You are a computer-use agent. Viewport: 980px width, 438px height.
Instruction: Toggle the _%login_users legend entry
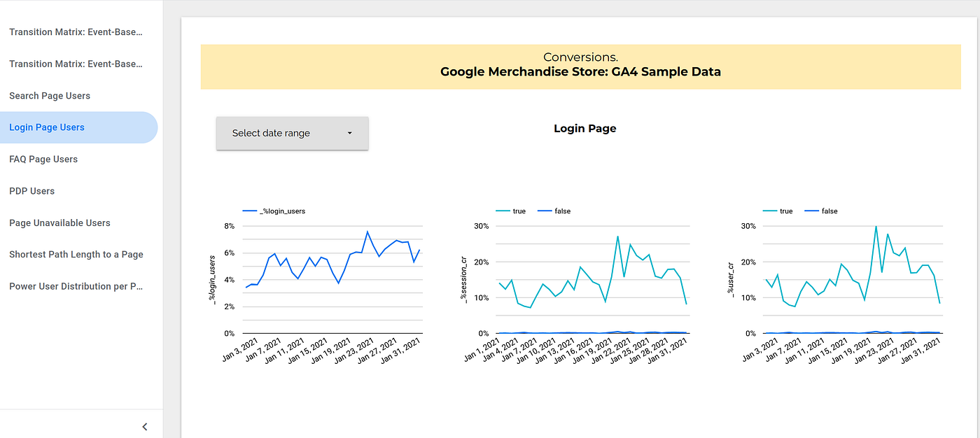(x=274, y=211)
